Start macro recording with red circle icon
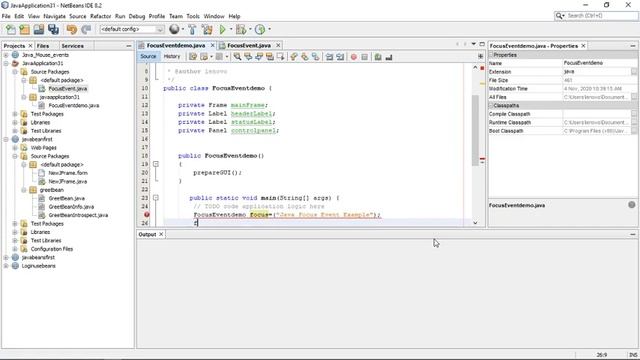Screen dimensions: 640x360 coord(354,57)
